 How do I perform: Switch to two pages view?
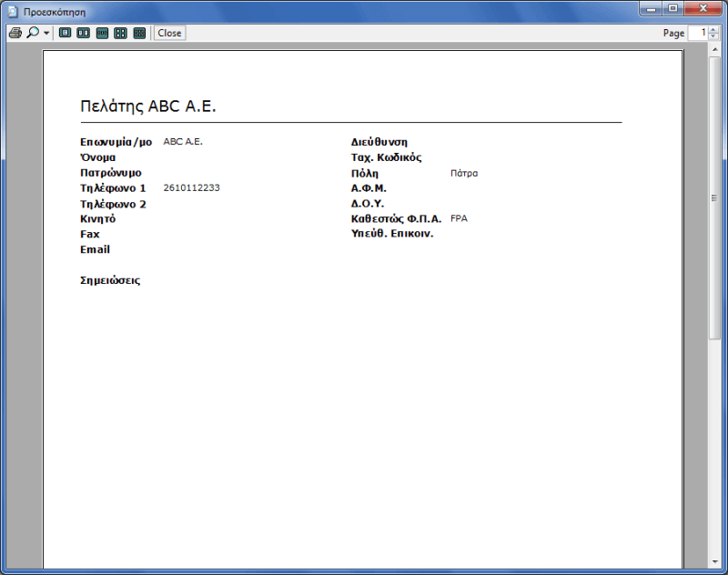[x=83, y=33]
